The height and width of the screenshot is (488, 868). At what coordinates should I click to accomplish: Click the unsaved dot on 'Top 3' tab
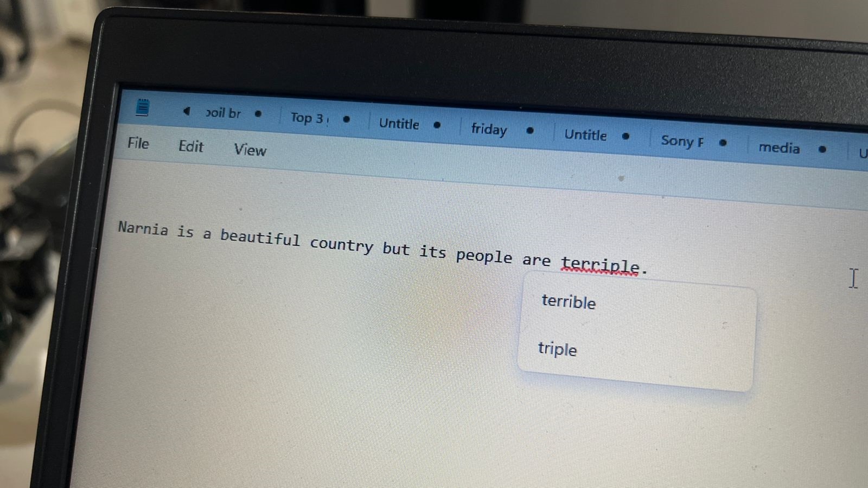pos(347,119)
